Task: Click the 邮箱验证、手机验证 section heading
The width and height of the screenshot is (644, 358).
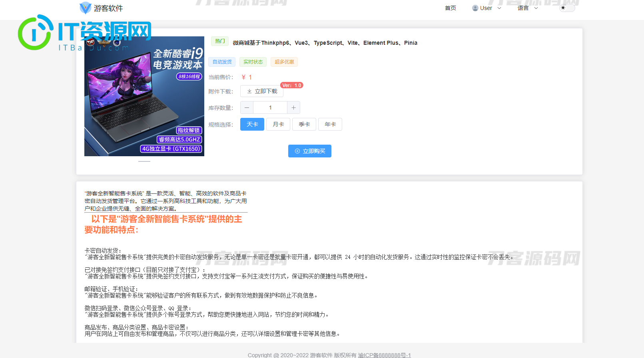Action: pos(111,289)
